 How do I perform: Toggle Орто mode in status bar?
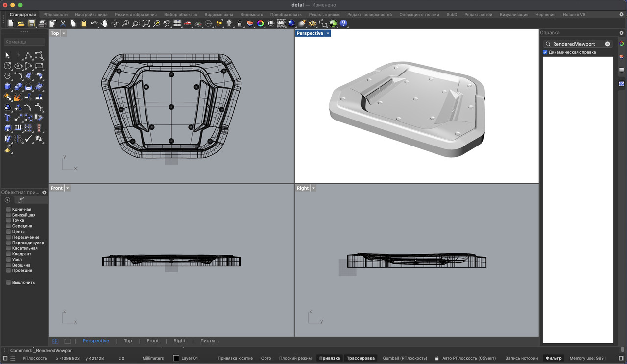pos(266,358)
